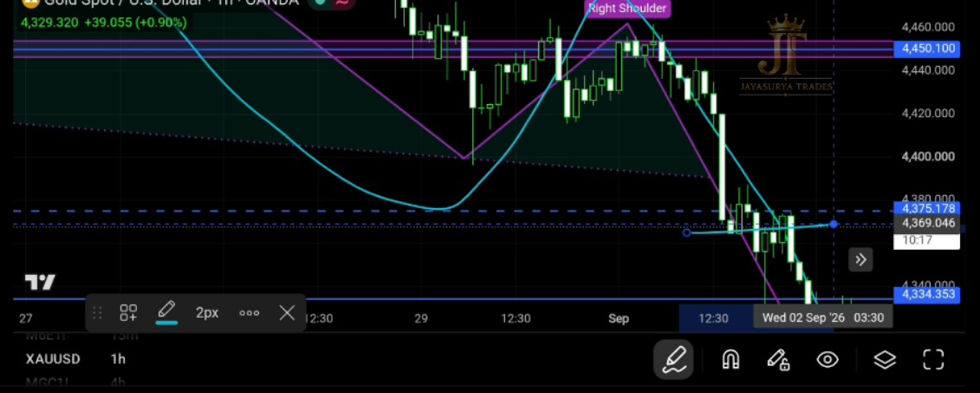
Task: Click the 4,334.353 price line label
Action: pyautogui.click(x=927, y=294)
